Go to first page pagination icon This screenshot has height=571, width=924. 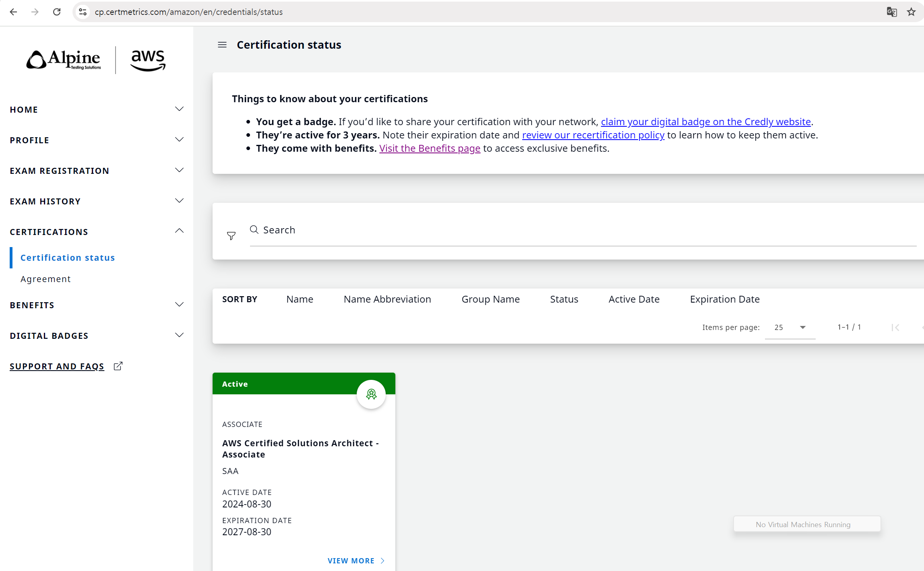[x=895, y=328]
